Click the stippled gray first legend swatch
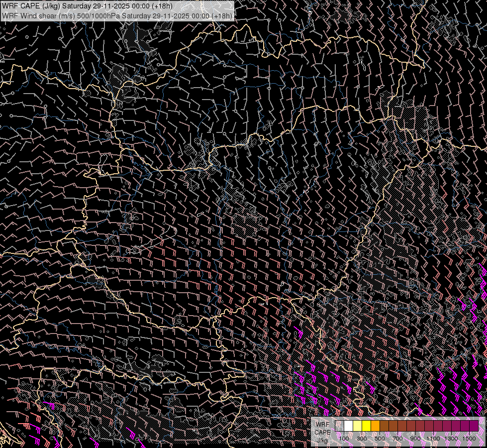Viewport: 487px width, 448px height. (x=339, y=426)
